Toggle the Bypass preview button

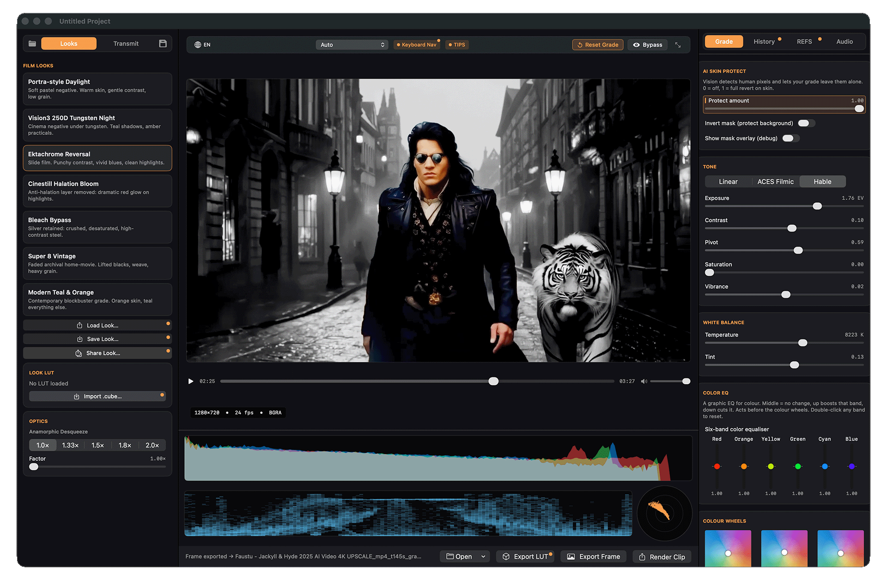(647, 45)
